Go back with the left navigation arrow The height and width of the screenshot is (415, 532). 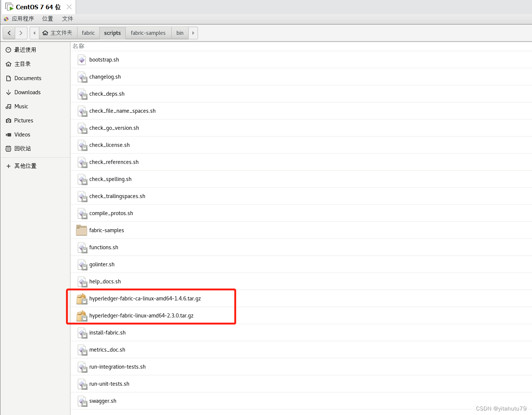click(9, 33)
